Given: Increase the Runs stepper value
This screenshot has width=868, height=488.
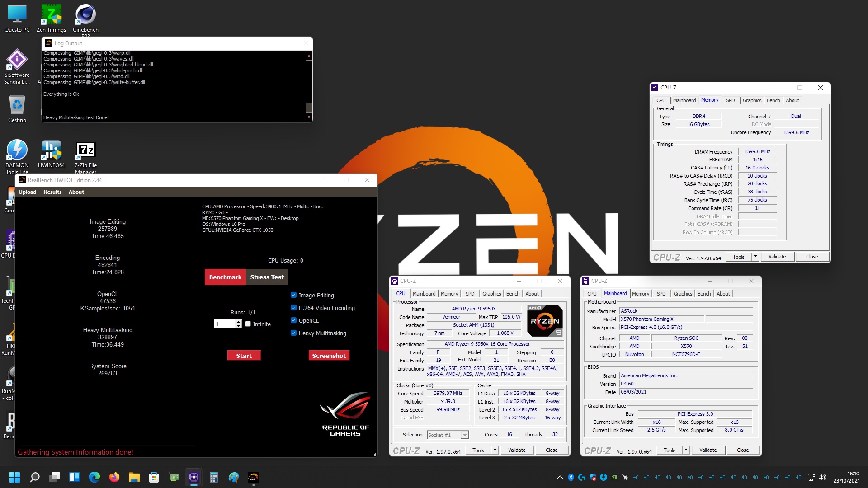Looking at the screenshot, I should click(x=239, y=322).
